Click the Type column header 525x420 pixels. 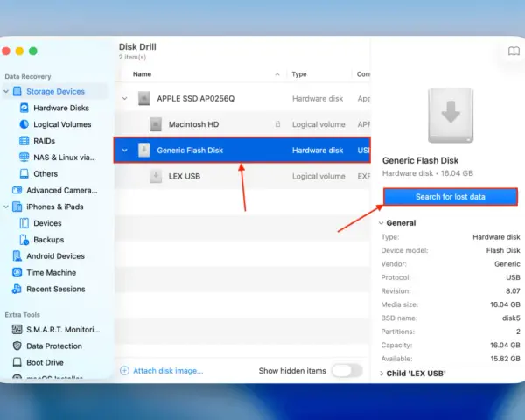point(299,74)
